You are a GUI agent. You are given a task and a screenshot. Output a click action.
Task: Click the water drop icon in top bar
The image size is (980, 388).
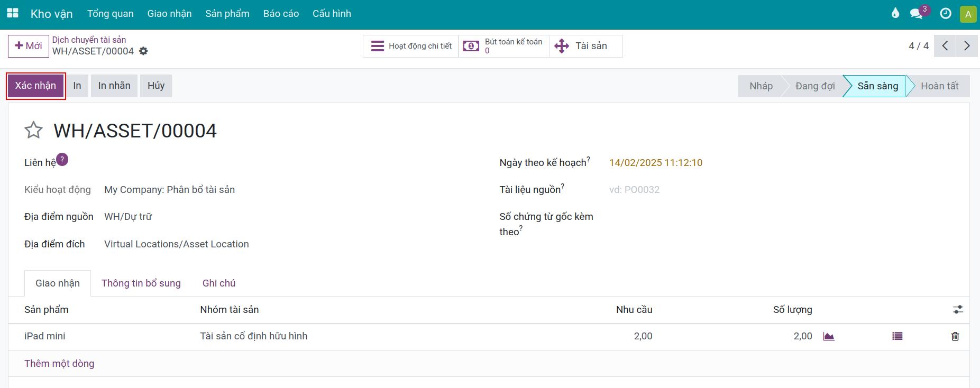895,13
